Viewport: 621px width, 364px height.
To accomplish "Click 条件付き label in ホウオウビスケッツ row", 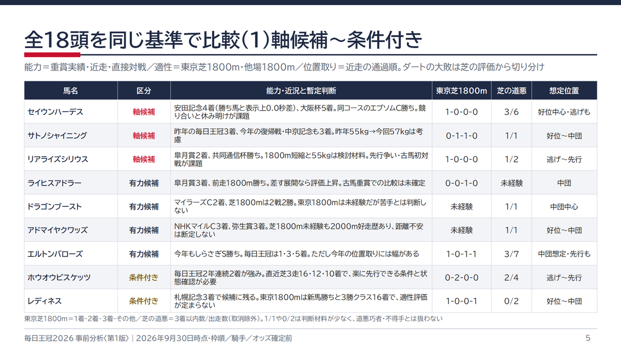I will coord(144,277).
